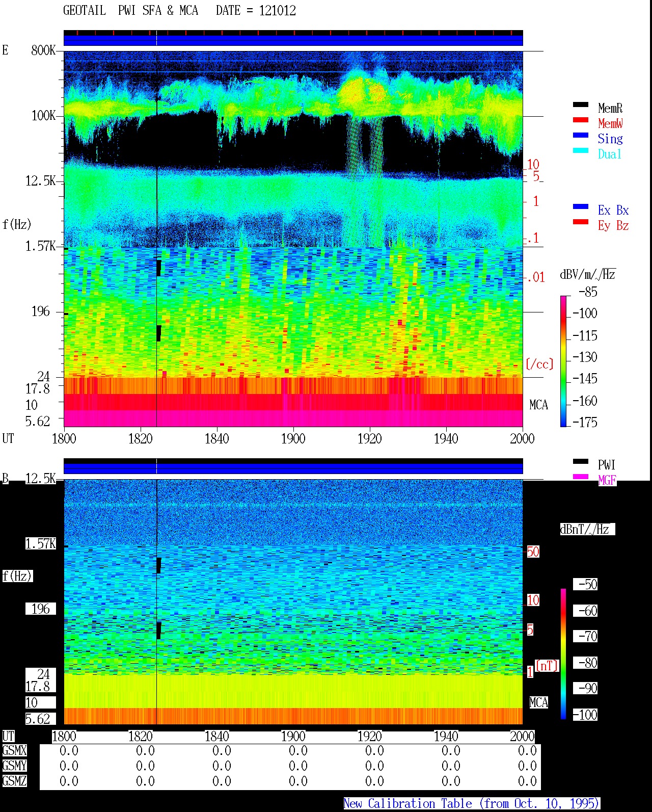Click the cyan Dual legend swatch
The height and width of the screenshot is (812, 652).
pyautogui.click(x=581, y=150)
